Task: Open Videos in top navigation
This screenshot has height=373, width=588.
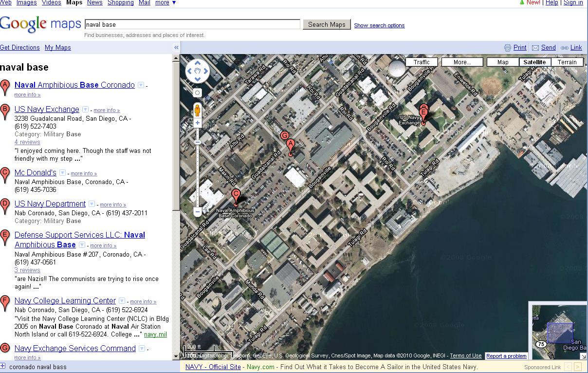Action: coord(52,2)
